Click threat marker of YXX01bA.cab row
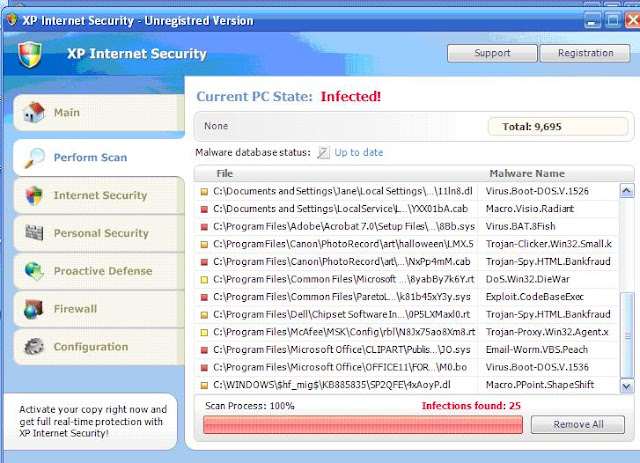Image resolution: width=640 pixels, height=463 pixels. click(204, 209)
